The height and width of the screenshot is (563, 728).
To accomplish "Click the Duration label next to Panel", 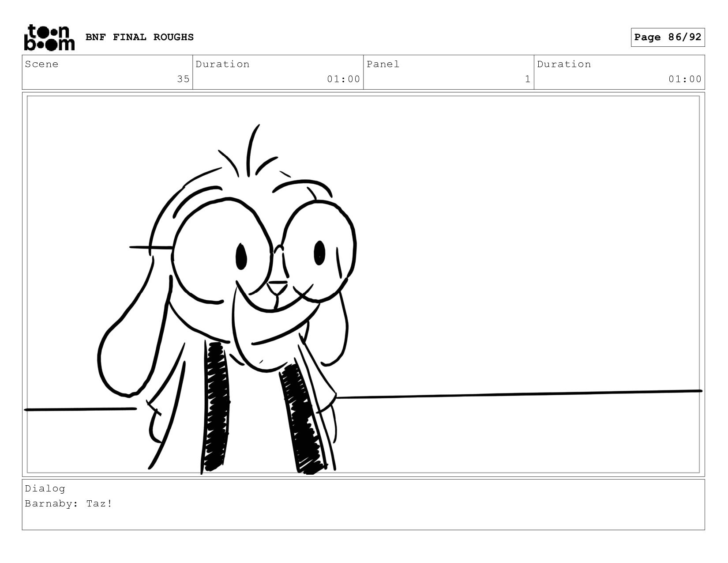I will [x=564, y=64].
